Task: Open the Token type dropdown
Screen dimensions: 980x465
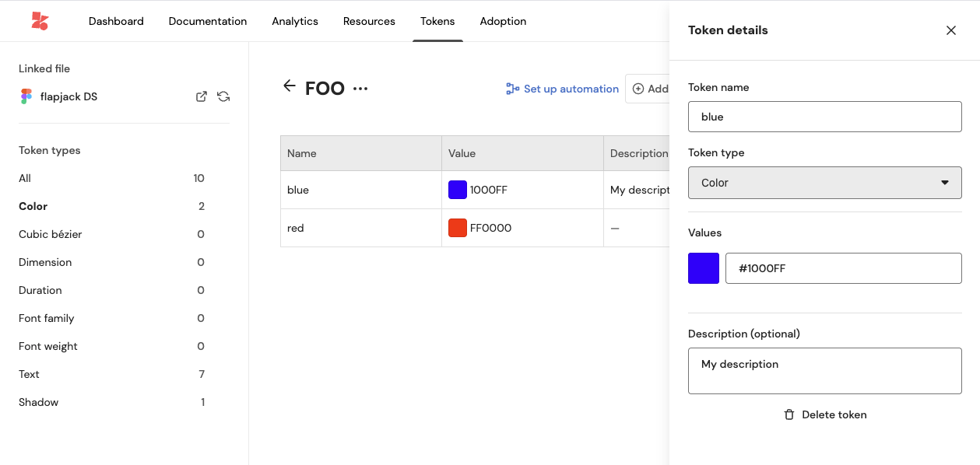Action: tap(824, 183)
